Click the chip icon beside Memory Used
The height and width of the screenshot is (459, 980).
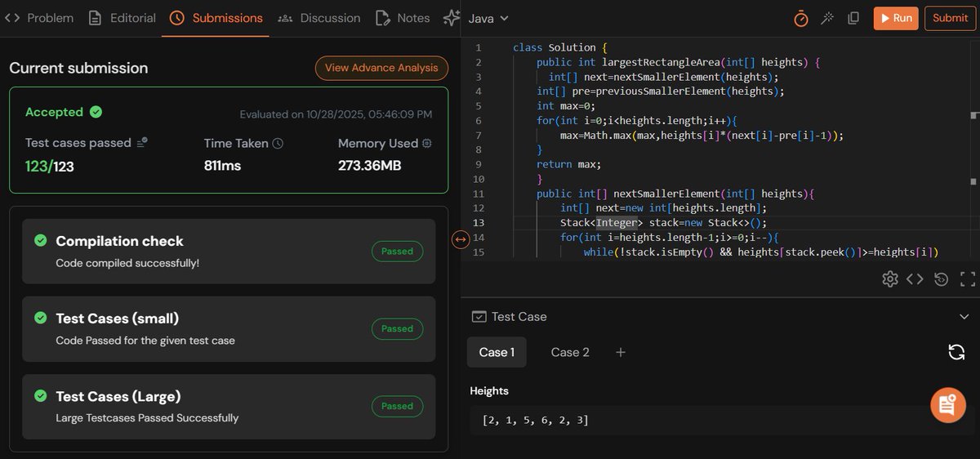tap(426, 143)
